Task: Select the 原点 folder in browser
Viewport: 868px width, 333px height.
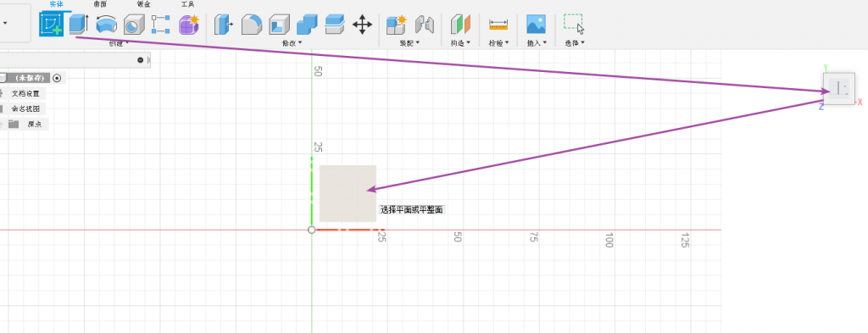Action: pyautogui.click(x=35, y=125)
